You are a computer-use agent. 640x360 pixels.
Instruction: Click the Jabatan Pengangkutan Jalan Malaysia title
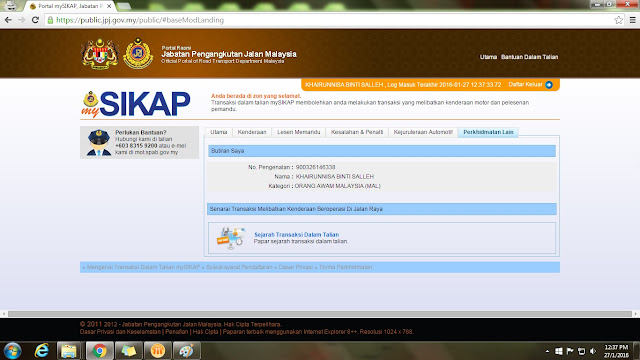pyautogui.click(x=229, y=54)
